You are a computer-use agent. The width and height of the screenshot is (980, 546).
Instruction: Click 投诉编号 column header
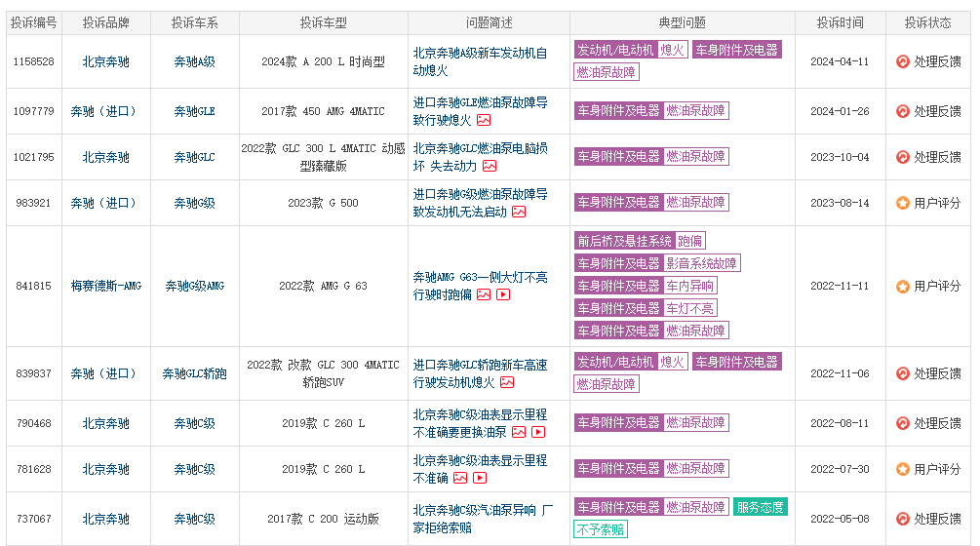[34, 23]
